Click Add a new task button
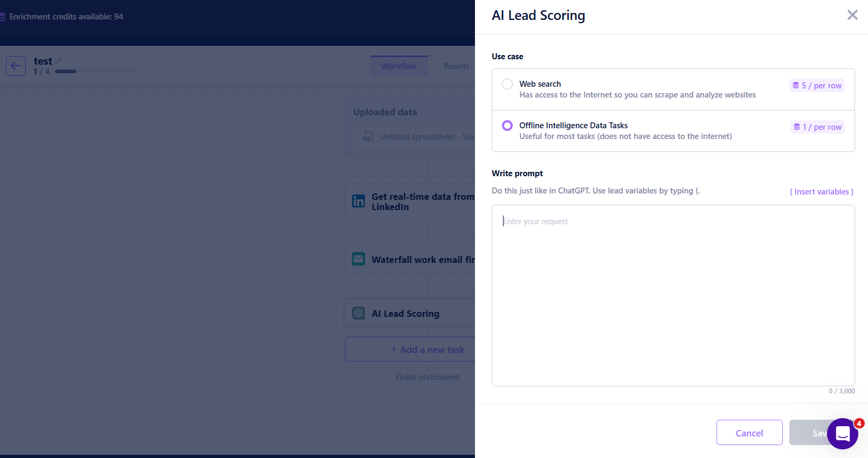The width and height of the screenshot is (868, 458). (x=427, y=349)
